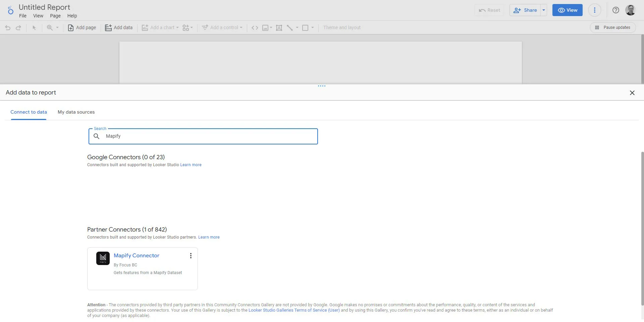Click the insert image icon

point(265,28)
